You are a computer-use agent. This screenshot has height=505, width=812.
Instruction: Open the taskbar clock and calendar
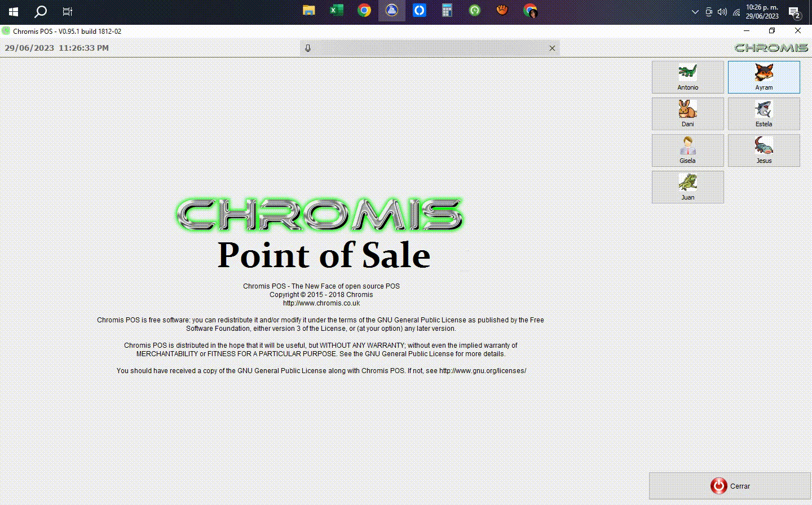pyautogui.click(x=762, y=12)
